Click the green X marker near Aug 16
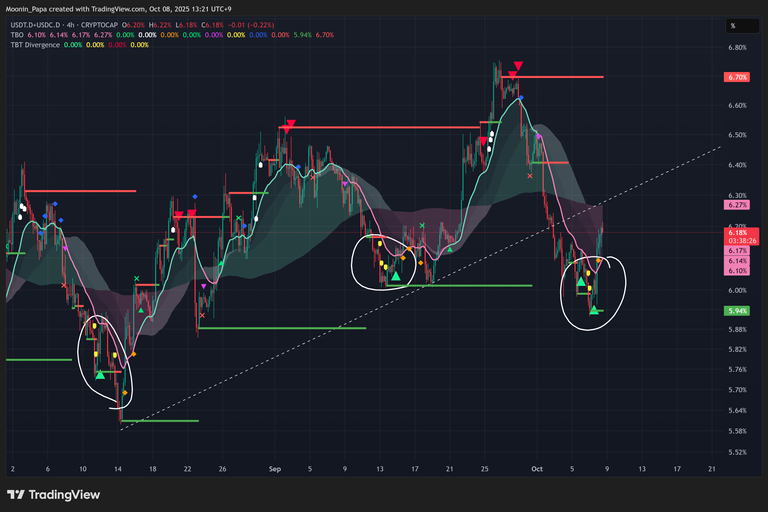768x512 pixels. (137, 278)
